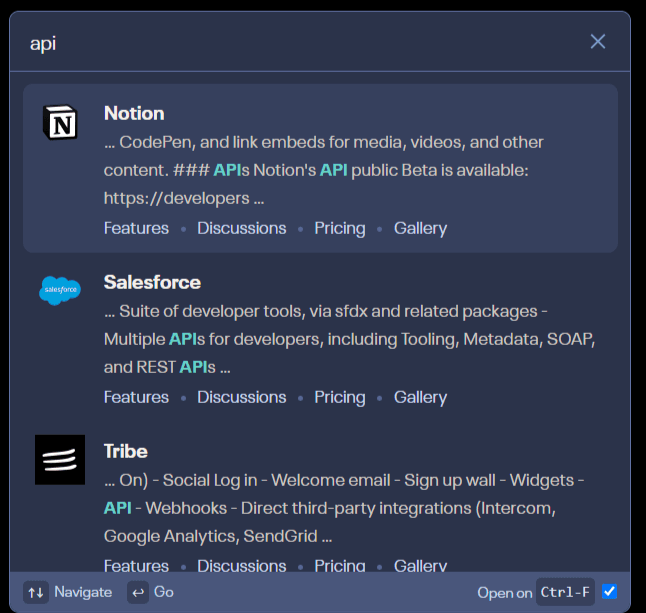Viewport: 646px width, 613px height.
Task: Click the Ctrl-F shortcut key badge
Action: coord(565,592)
